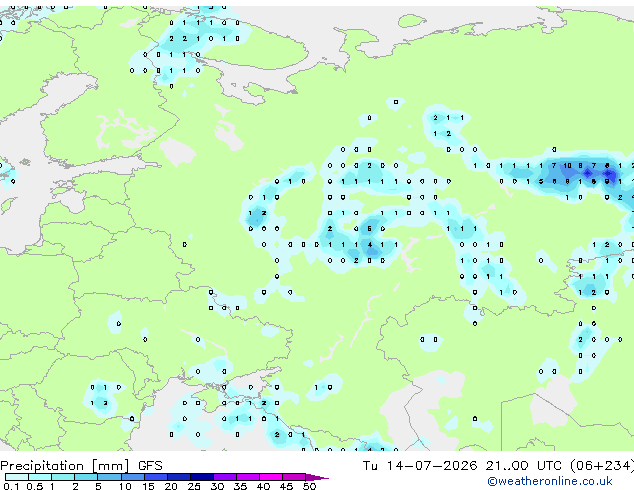The width and height of the screenshot is (634, 490).
Task: Click the legend label '30'
Action: pyautogui.click(x=218, y=486)
